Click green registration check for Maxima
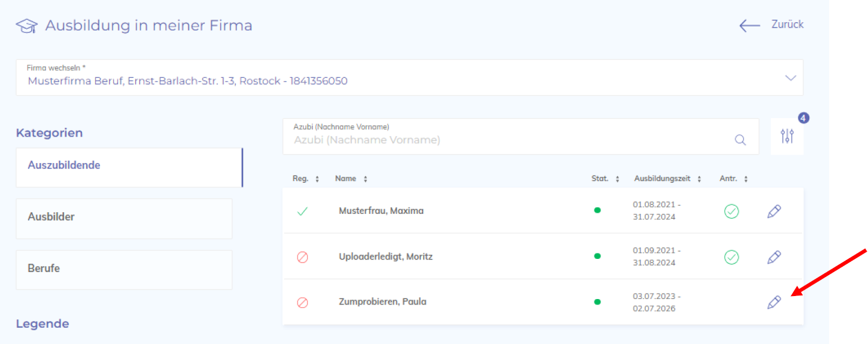Viewport: 868px width, 344px height. click(x=302, y=211)
